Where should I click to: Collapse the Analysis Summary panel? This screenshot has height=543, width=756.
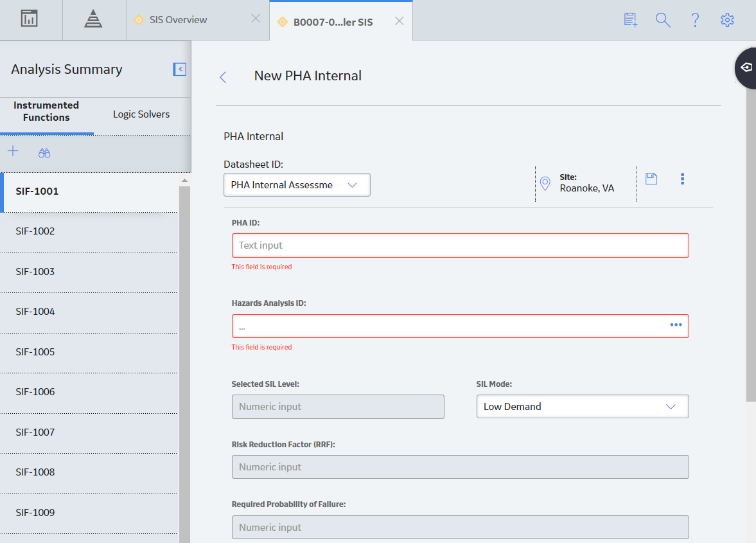(180, 69)
